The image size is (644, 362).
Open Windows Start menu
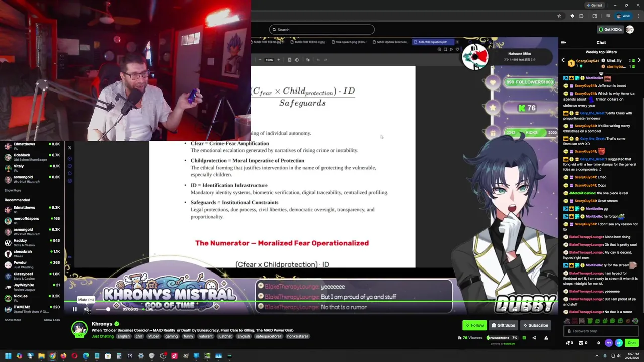[8, 356]
